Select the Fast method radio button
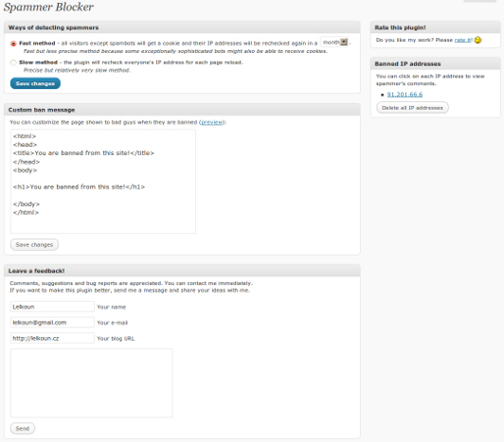 pyautogui.click(x=13, y=44)
